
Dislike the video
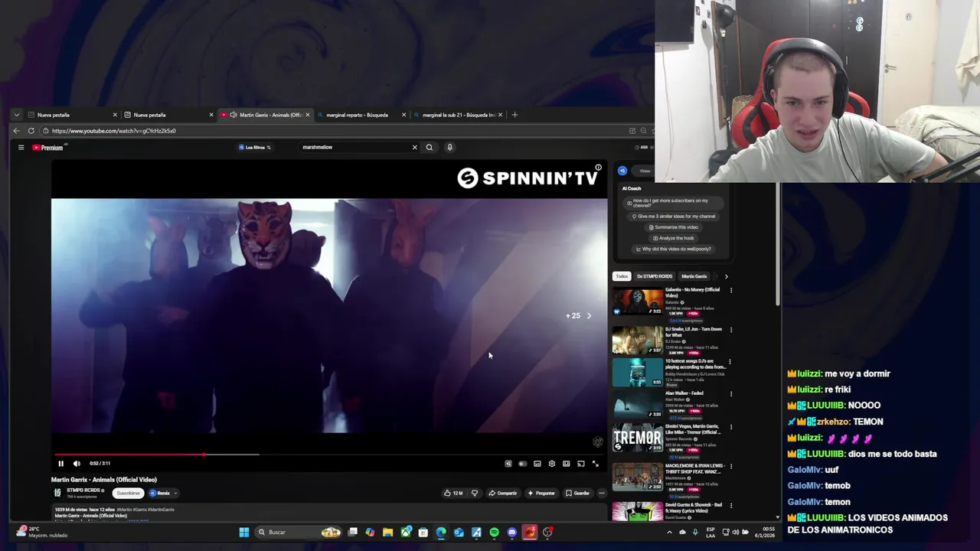[x=475, y=493]
